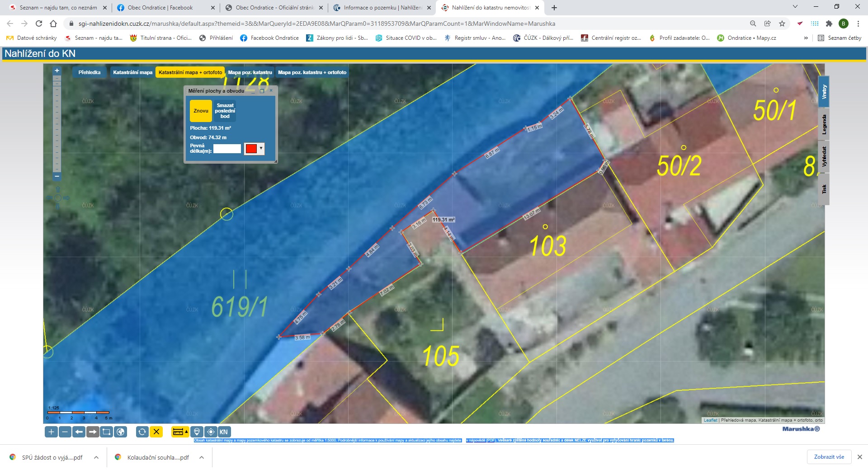Click the locate-position crosshair icon
This screenshot has width=868, height=470.
point(211,432)
